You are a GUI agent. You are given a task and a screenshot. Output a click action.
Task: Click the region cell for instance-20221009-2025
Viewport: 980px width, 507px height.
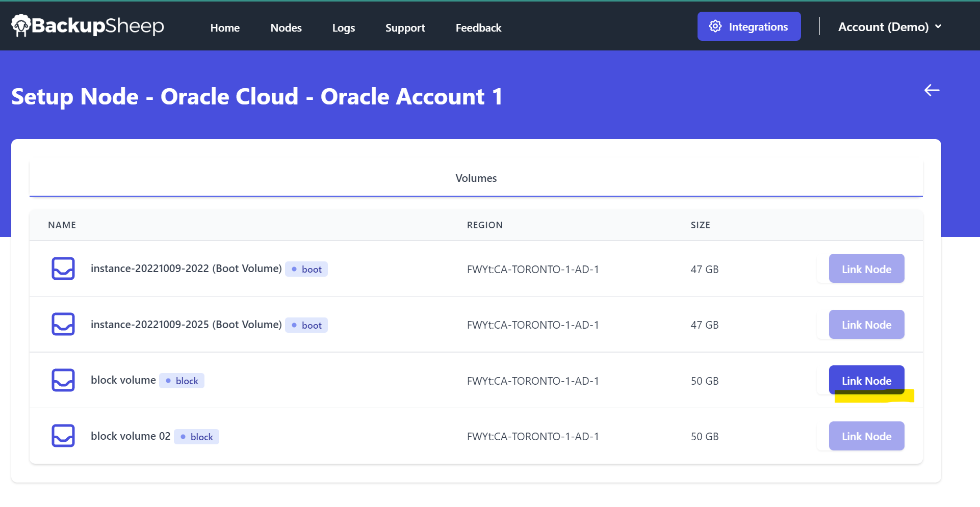point(533,325)
